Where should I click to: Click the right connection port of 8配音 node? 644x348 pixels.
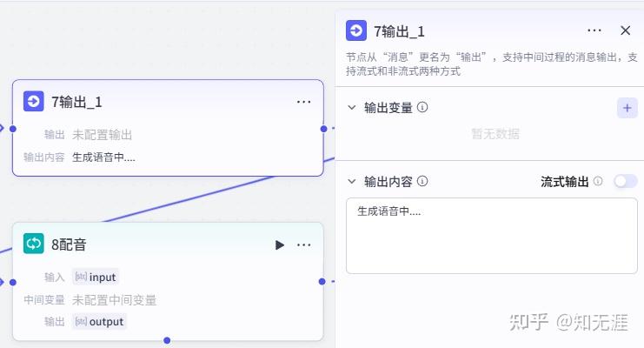tap(322, 281)
